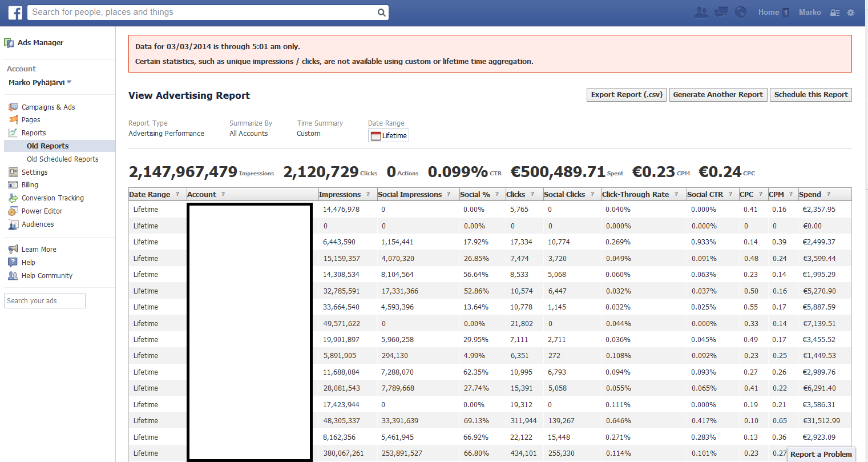868x462 pixels.
Task: Open the friend requests icon
Action: (x=701, y=13)
